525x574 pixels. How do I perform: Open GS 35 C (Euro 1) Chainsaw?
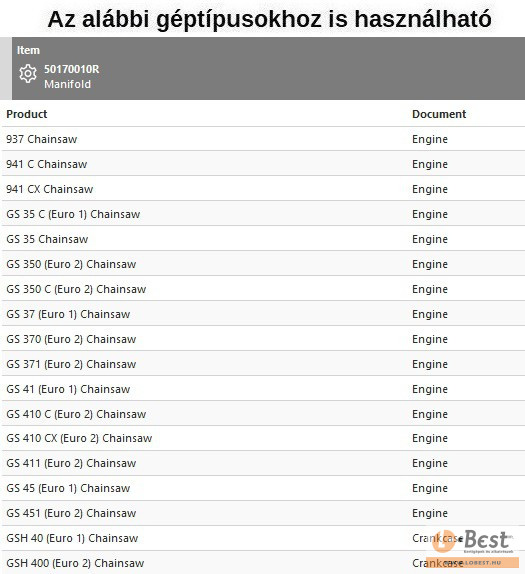point(73,214)
